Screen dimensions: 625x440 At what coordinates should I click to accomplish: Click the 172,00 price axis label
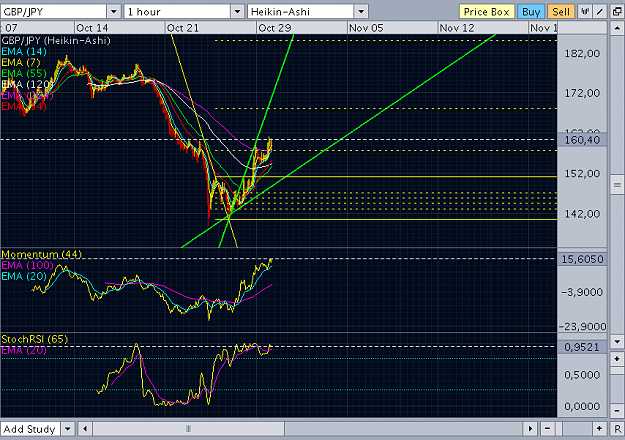coord(582,93)
